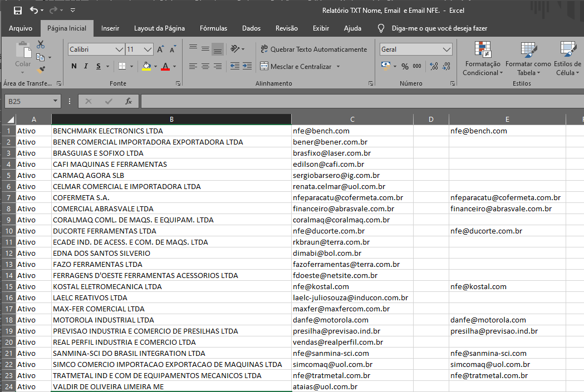Viewport: 584px width, 392px height.
Task: Switch to the Exibir tab
Action: click(x=321, y=28)
